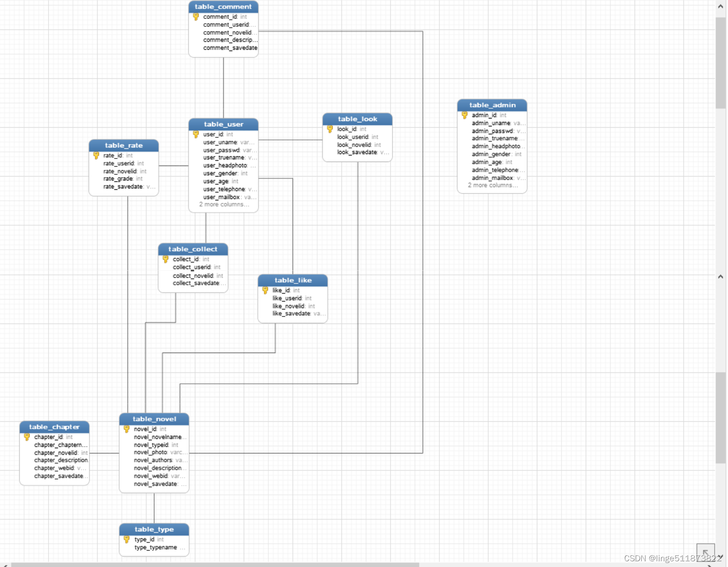728x567 pixels.
Task: Expand '2 more columns' in table_user
Action: tap(224, 205)
